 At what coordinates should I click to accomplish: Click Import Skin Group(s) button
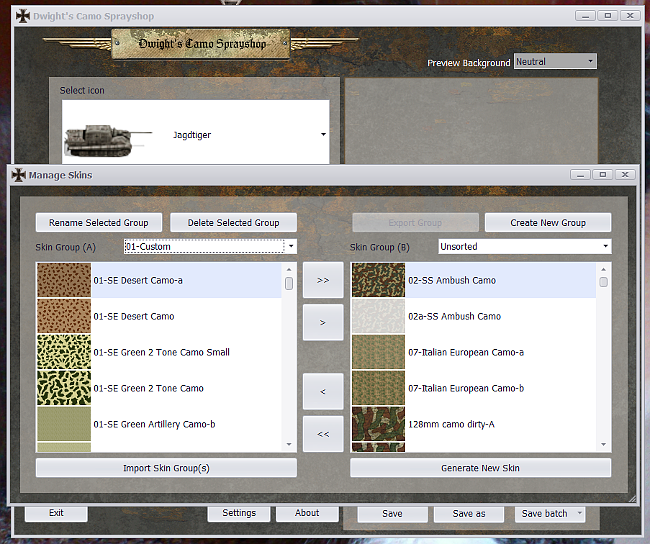click(166, 468)
